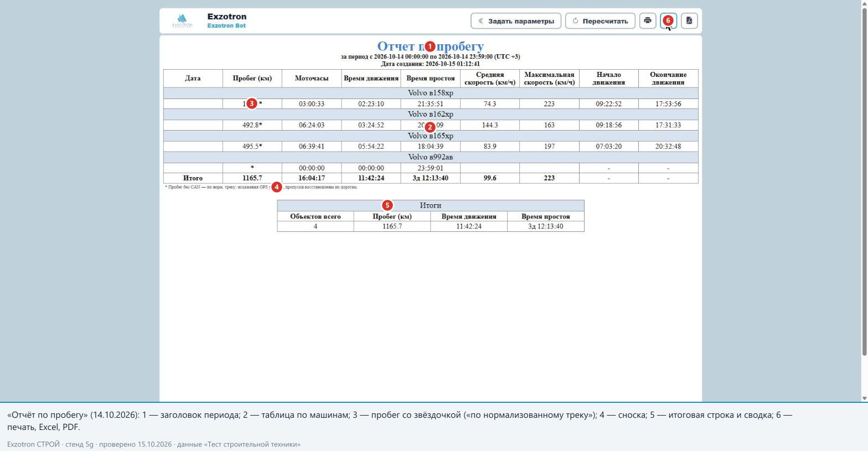Click the «Начало движения» column header
868x451 pixels.
click(609, 78)
